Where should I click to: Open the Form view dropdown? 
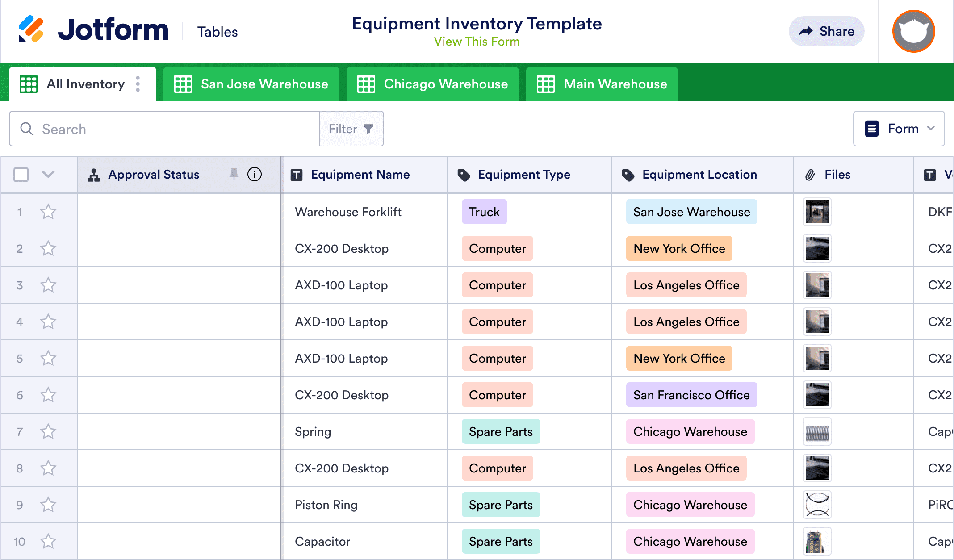pyautogui.click(x=899, y=129)
